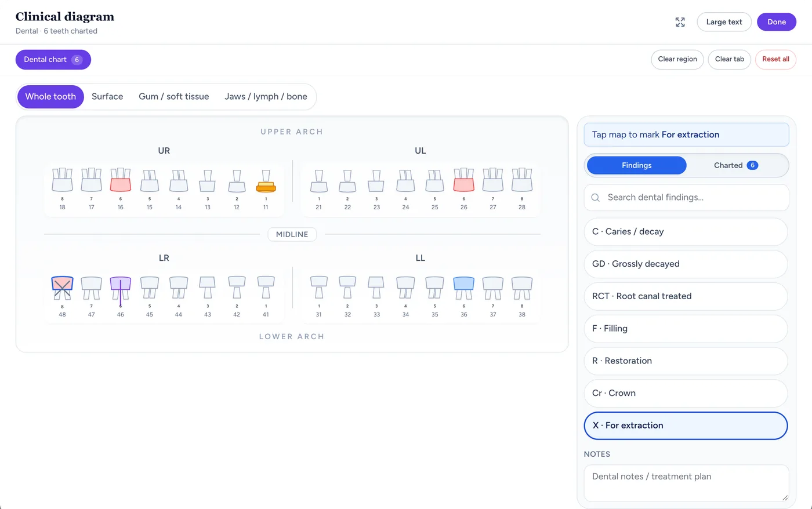Select crossed-out tooth 48 marked for extraction

[63, 288]
